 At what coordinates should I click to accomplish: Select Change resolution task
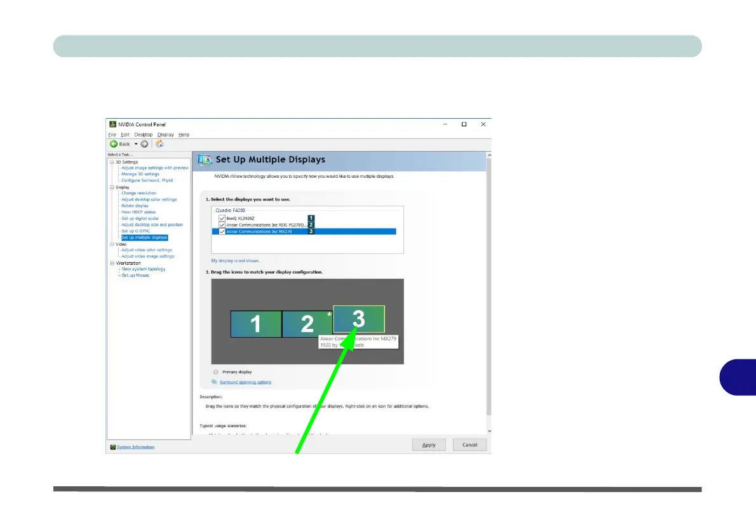pyautogui.click(x=139, y=193)
